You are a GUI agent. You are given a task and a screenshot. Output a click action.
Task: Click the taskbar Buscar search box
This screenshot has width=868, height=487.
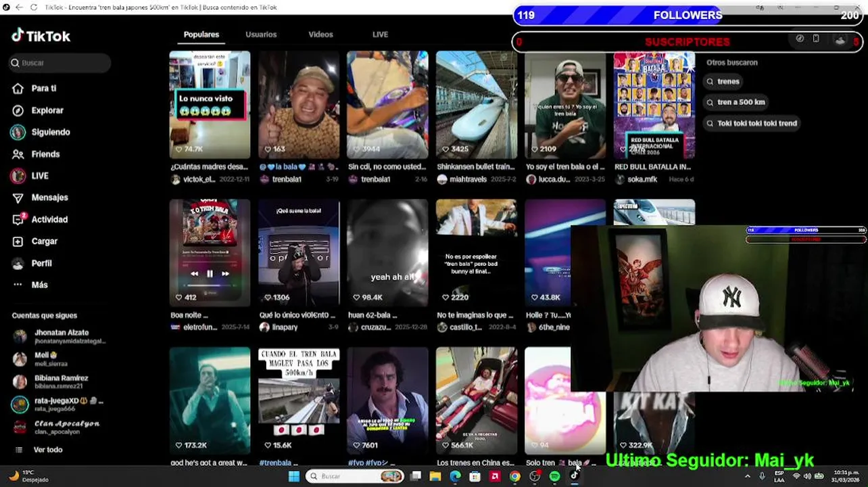tap(354, 476)
